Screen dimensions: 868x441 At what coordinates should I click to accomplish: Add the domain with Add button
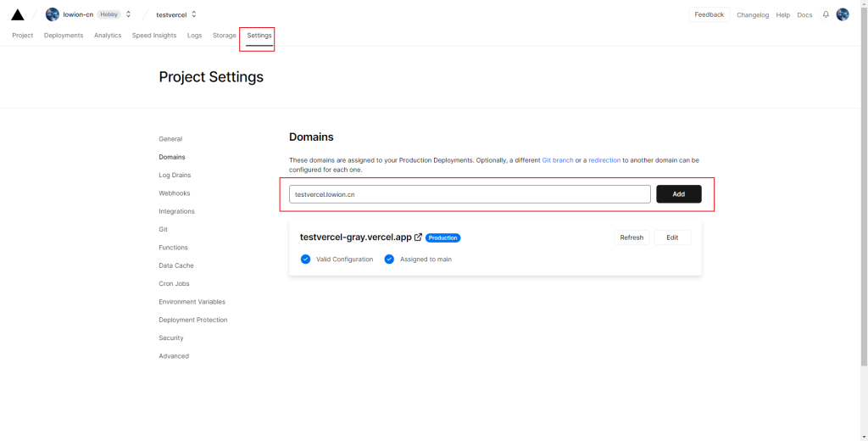[x=679, y=194]
